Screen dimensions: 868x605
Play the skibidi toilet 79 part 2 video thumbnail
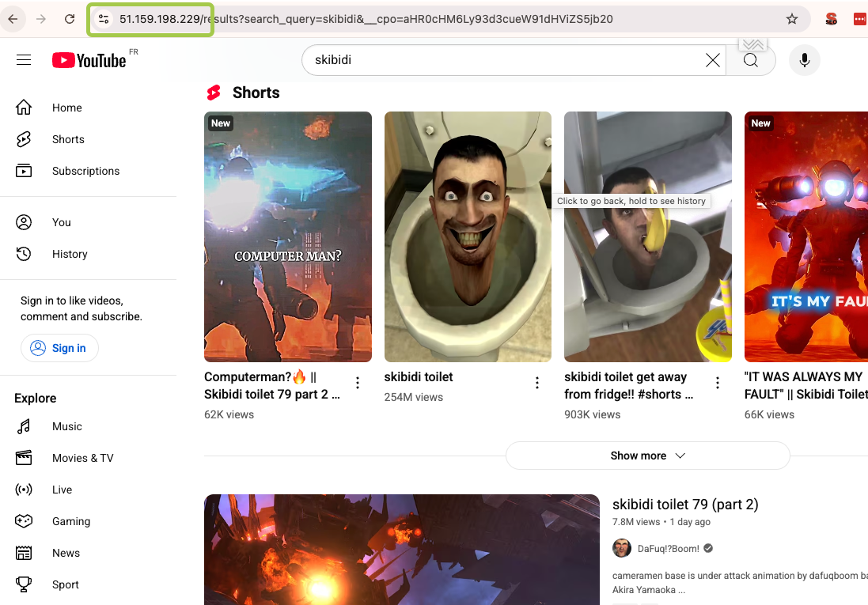tap(402, 550)
